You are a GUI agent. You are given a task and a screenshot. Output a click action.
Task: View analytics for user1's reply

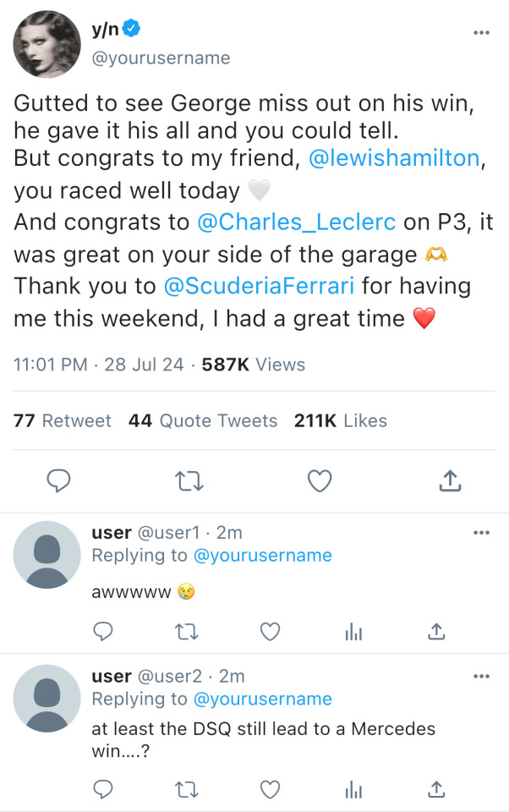(x=353, y=631)
